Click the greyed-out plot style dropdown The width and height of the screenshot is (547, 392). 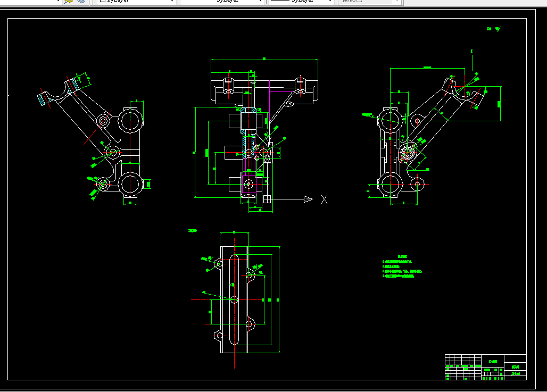click(370, 2)
